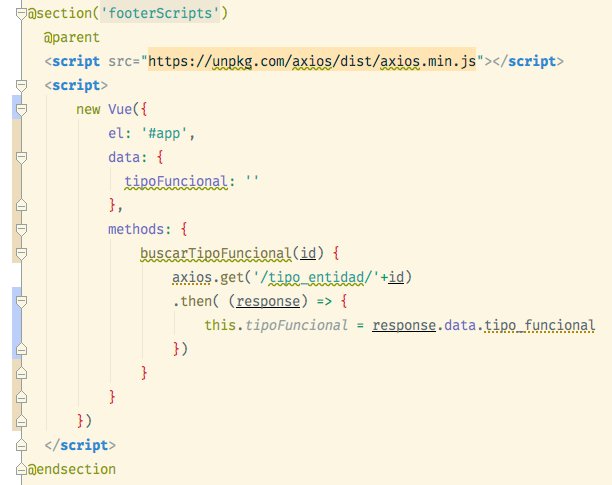Click the closing </script> tag text
The image size is (612, 485).
pos(80,446)
